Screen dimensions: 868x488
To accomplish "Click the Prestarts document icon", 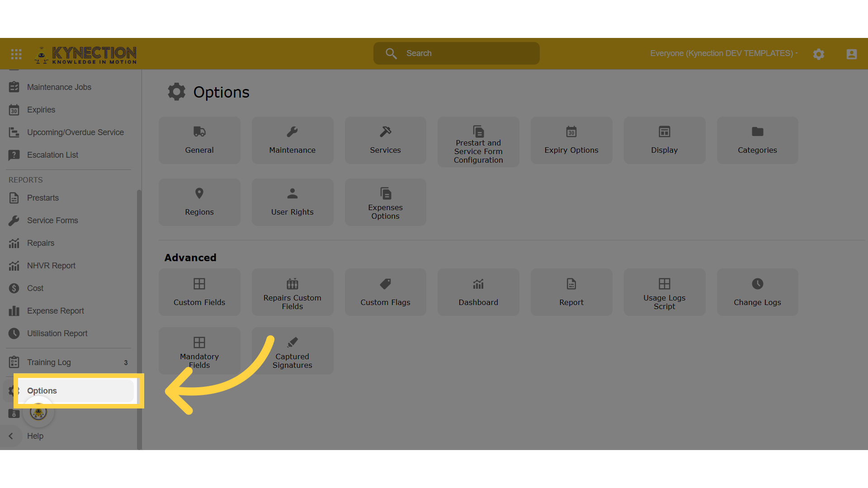I will [14, 198].
